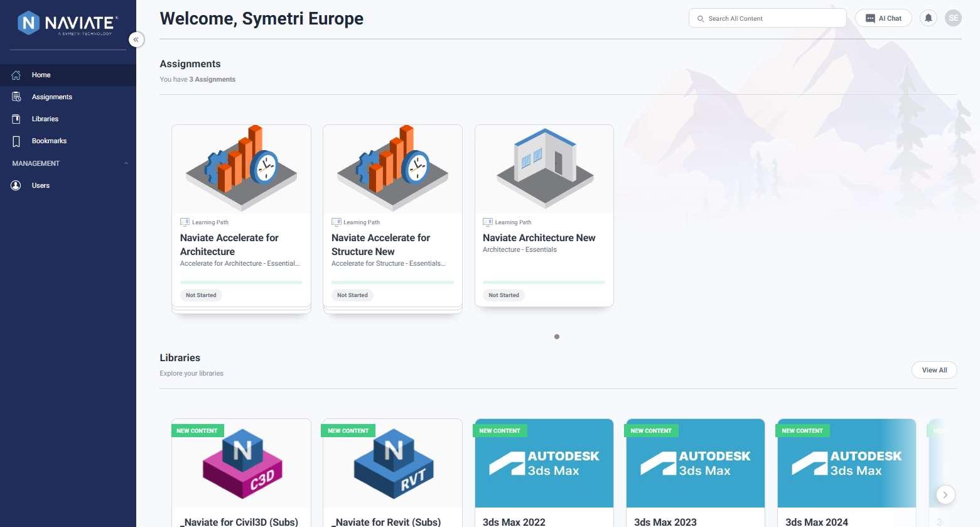Viewport: 980px width, 527px height.
Task: Click Not Started badge on Naviate Architecture New
Action: [x=503, y=295]
